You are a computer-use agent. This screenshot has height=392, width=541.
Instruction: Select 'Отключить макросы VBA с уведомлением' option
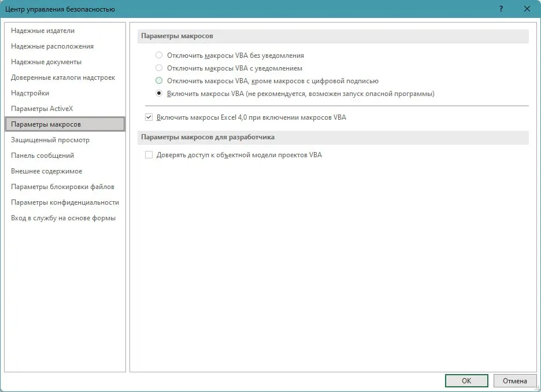pos(159,68)
